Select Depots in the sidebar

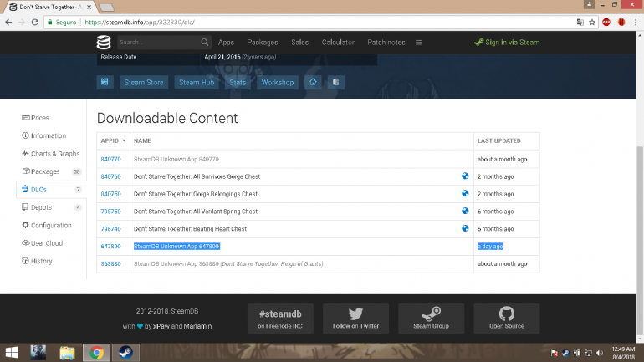click(x=51, y=207)
